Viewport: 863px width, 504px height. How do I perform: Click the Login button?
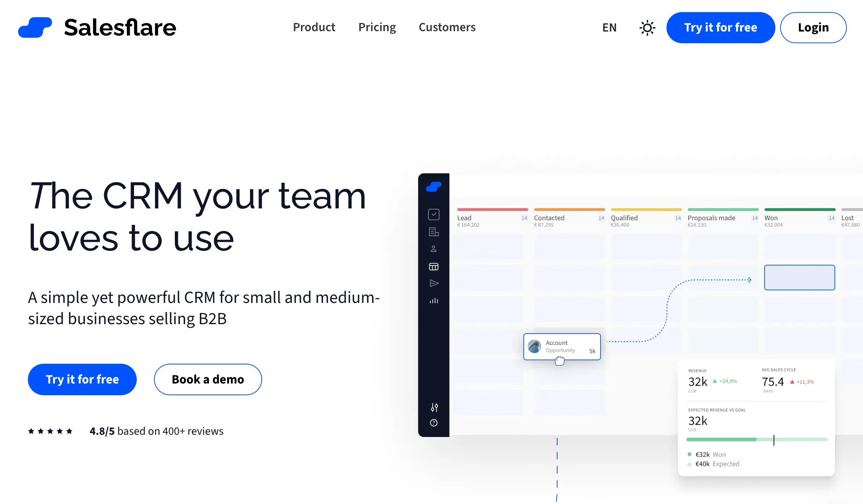point(813,27)
